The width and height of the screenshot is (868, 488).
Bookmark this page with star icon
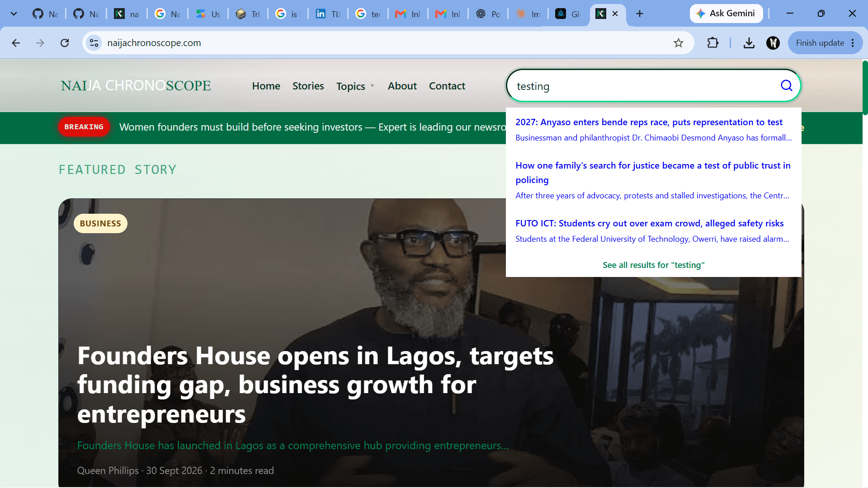tap(678, 43)
